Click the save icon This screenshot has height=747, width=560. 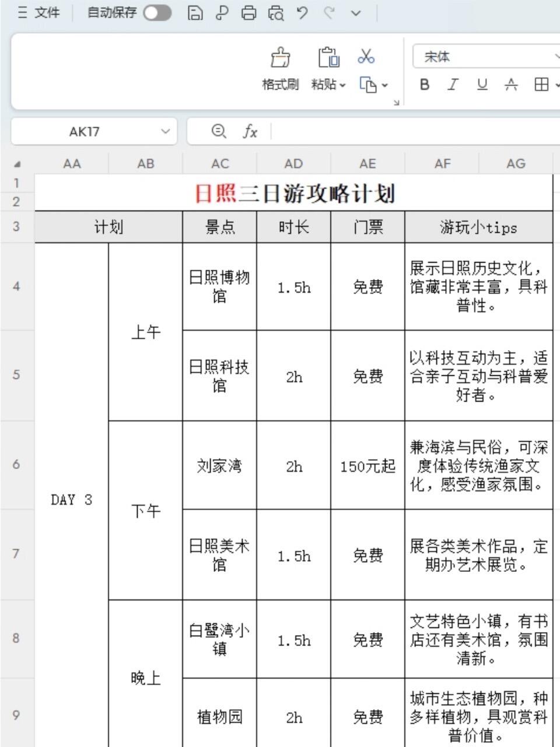195,12
